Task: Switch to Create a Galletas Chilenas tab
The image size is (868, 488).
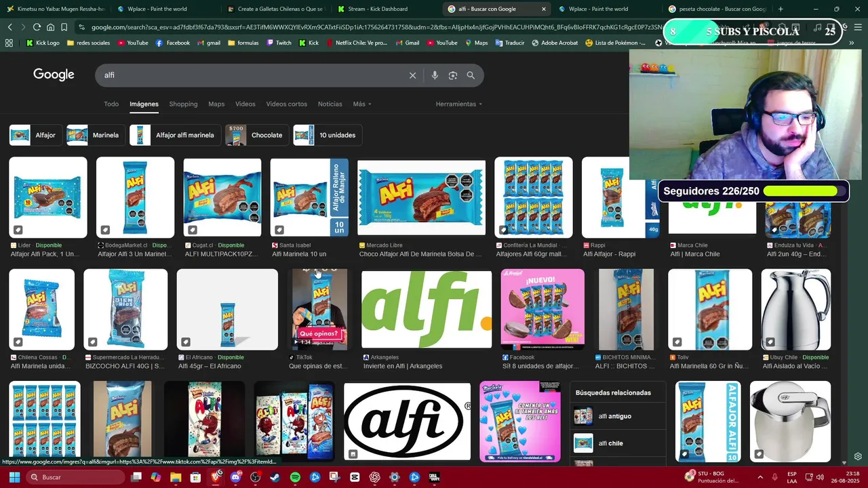Action: 275,9
